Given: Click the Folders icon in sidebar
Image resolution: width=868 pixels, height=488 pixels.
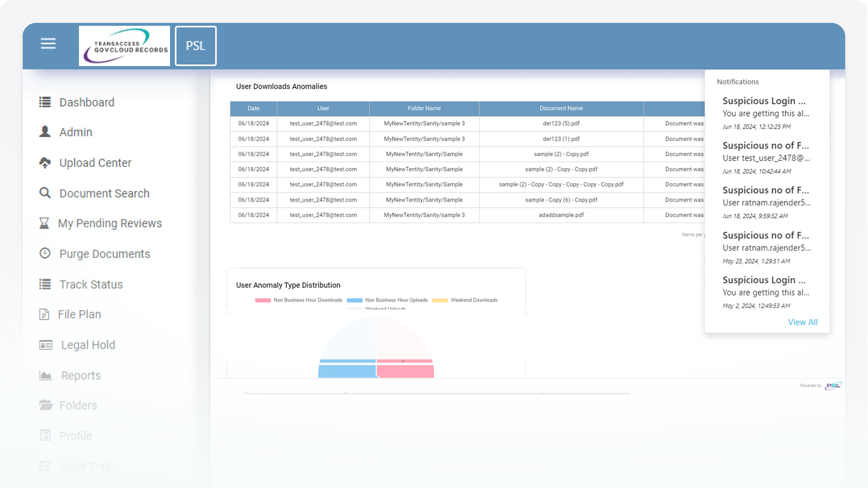Looking at the screenshot, I should 46,405.
